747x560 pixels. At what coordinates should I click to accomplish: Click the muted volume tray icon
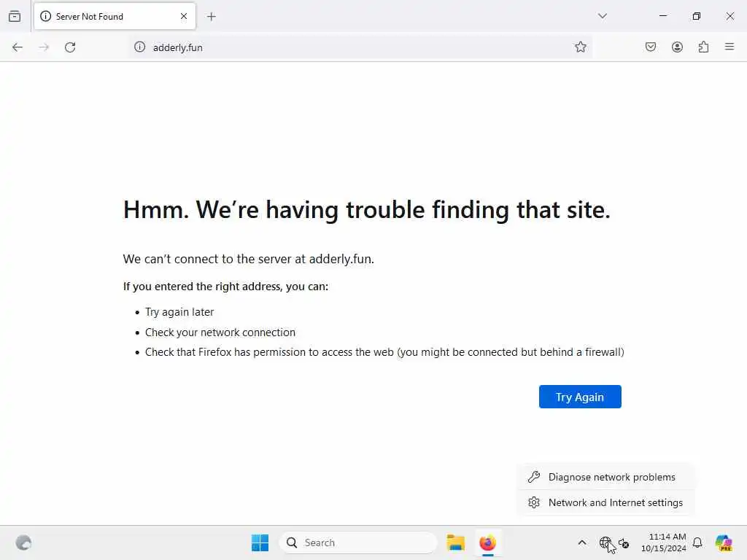624,542
